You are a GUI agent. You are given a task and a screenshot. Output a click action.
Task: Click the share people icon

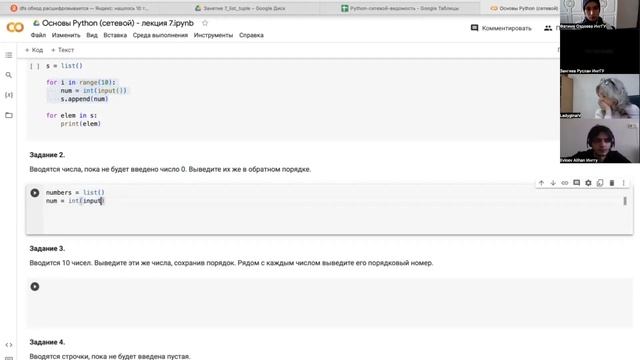(x=548, y=28)
